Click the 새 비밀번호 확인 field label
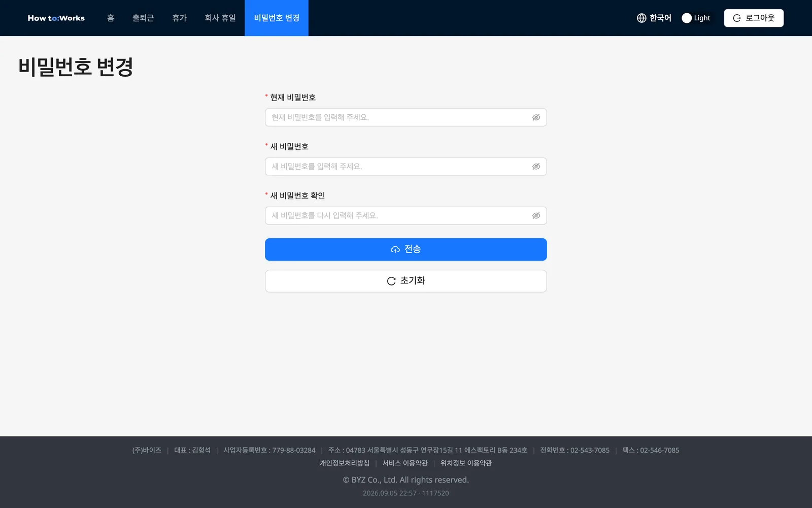This screenshot has width=812, height=508. (297, 196)
